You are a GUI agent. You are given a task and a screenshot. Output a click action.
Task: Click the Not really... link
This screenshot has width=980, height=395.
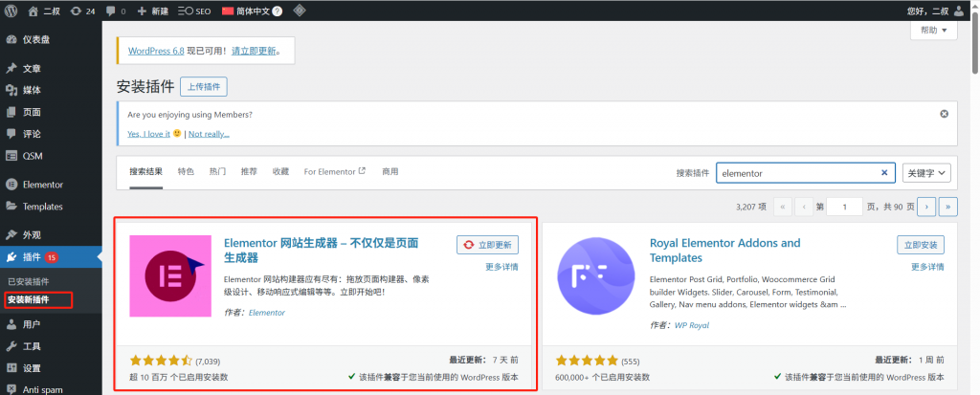coord(209,134)
